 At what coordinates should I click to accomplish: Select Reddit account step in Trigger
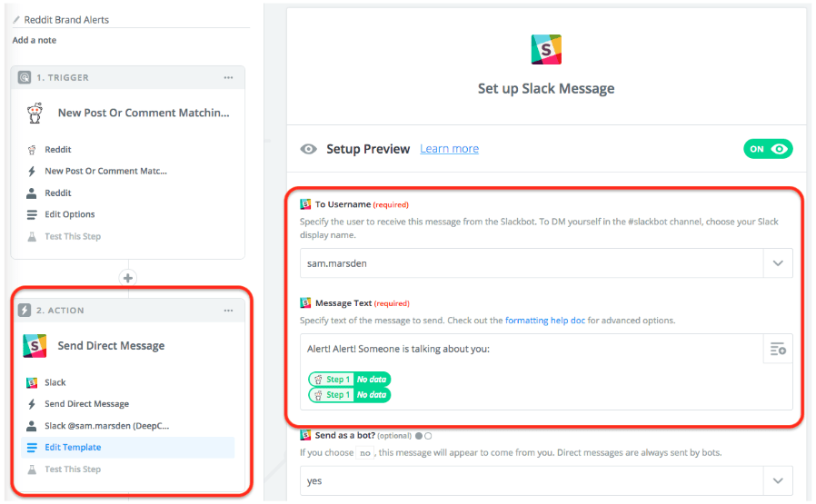pyautogui.click(x=58, y=193)
